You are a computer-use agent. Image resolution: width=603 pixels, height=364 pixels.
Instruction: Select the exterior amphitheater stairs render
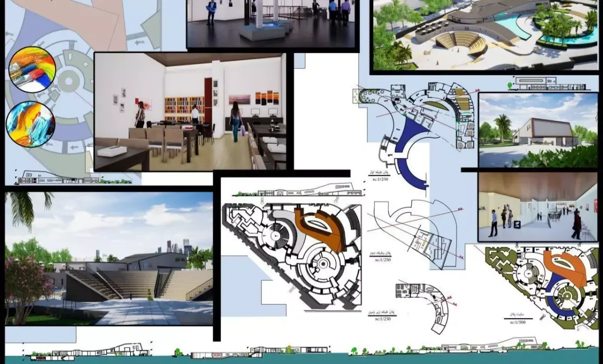click(x=109, y=258)
